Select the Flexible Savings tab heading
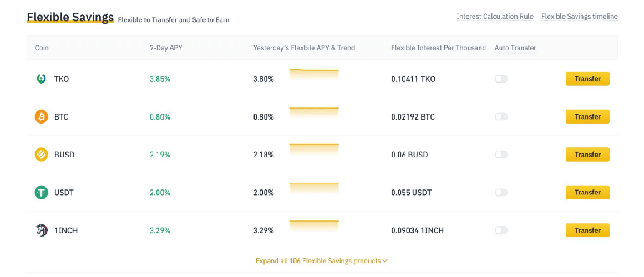 click(x=70, y=17)
